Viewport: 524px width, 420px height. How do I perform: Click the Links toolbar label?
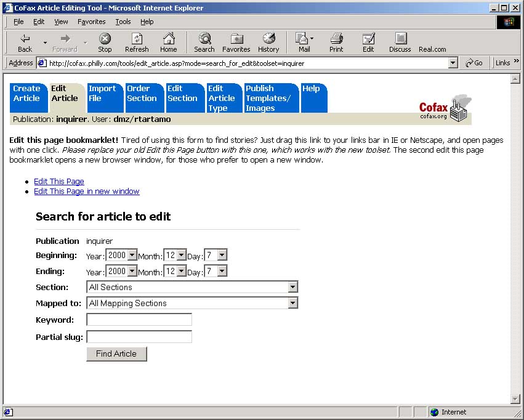click(x=502, y=63)
